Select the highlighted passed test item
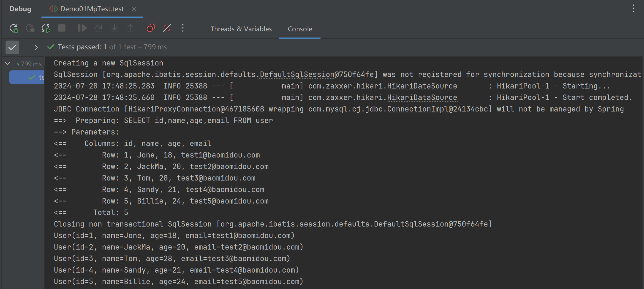The height and width of the screenshot is (289, 644). click(27, 77)
